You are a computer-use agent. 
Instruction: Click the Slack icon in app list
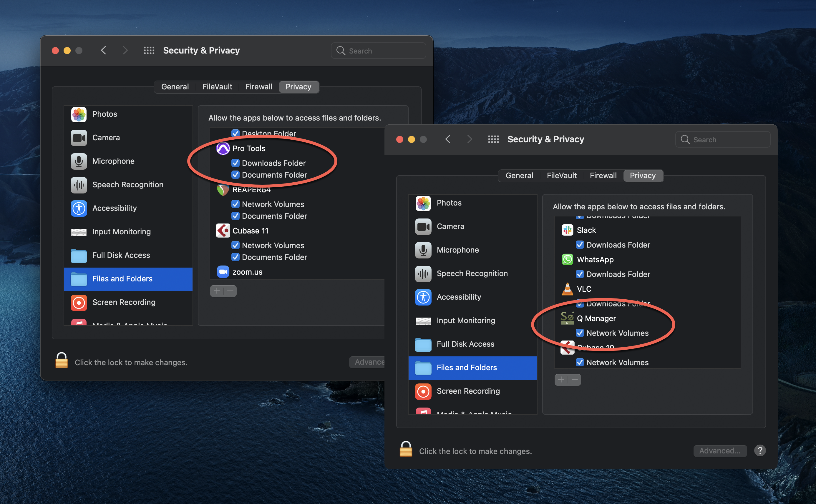(567, 230)
